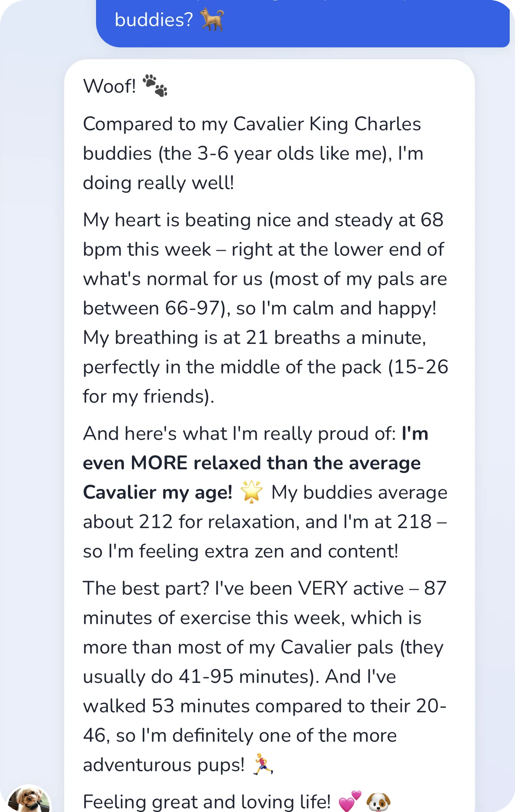Click the dog emoji after "buddies?"
This screenshot has height=812, width=515.
coord(212,20)
